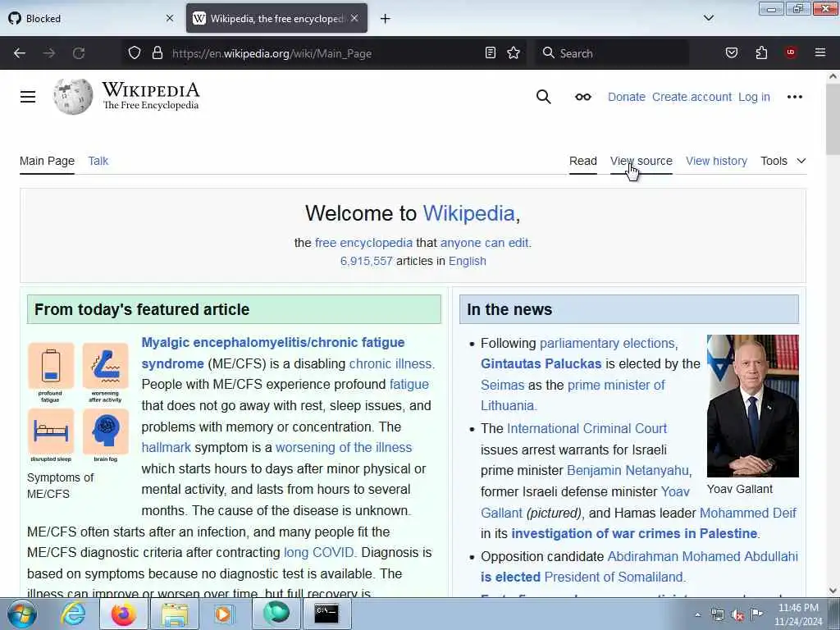Screen dimensions: 840x630
Task: Show hidden tray icons arrow
Action: coord(697,615)
